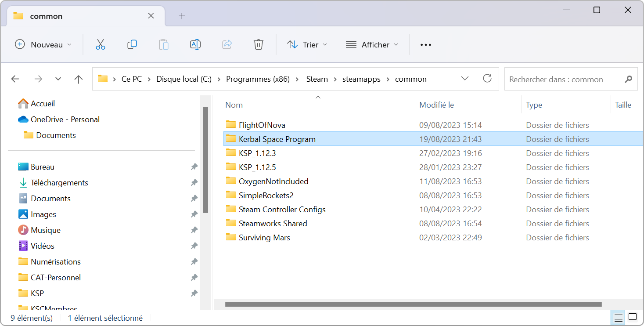Sort by Type column header
Viewport: 644px width, 326px height.
coord(534,105)
